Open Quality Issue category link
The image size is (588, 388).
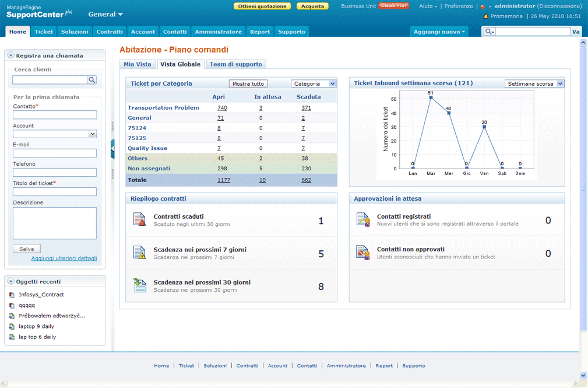147,148
